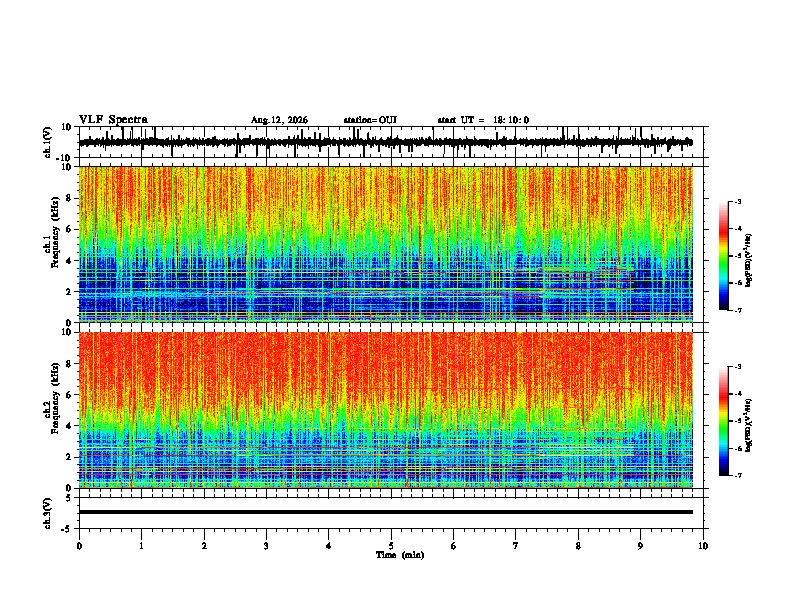This screenshot has height=612, width=792.
Task: Click the ch.1 spectrogram color scale bar
Action: pyautogui.click(x=724, y=256)
